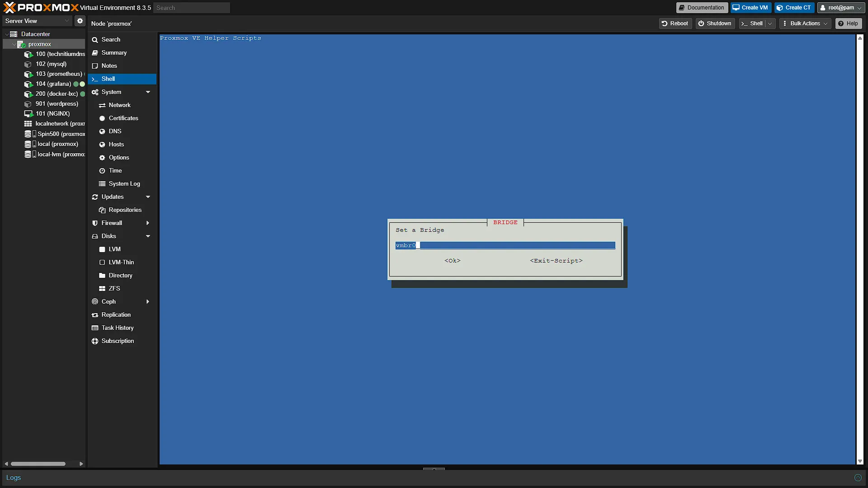
Task: Open Spin500 storage entry
Action: click(x=55, y=134)
